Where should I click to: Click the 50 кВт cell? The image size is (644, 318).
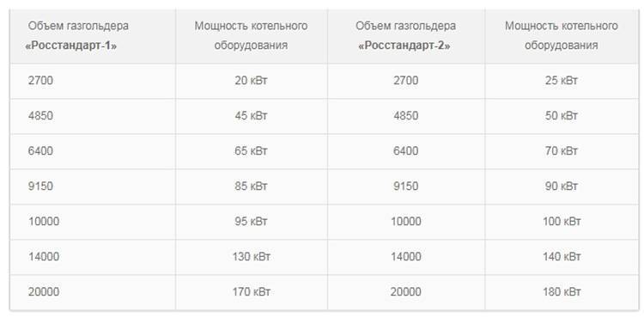click(562, 116)
